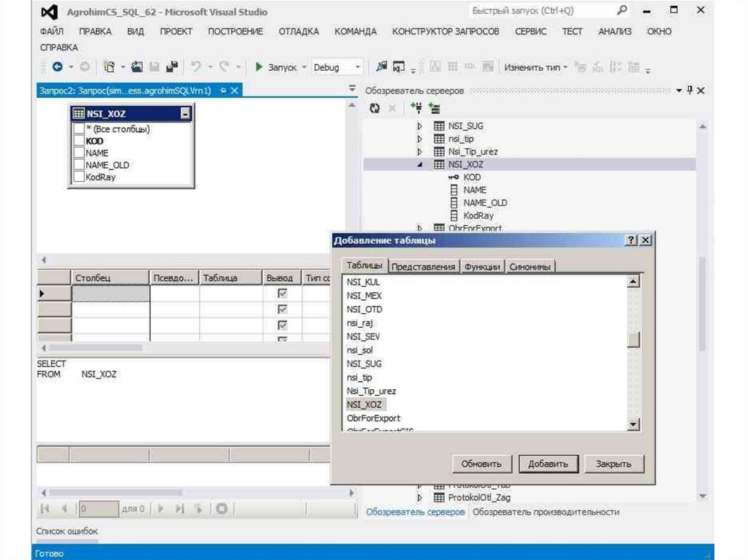Pin the Обозреватель серверов panel
This screenshot has width=748, height=560.
690,90
